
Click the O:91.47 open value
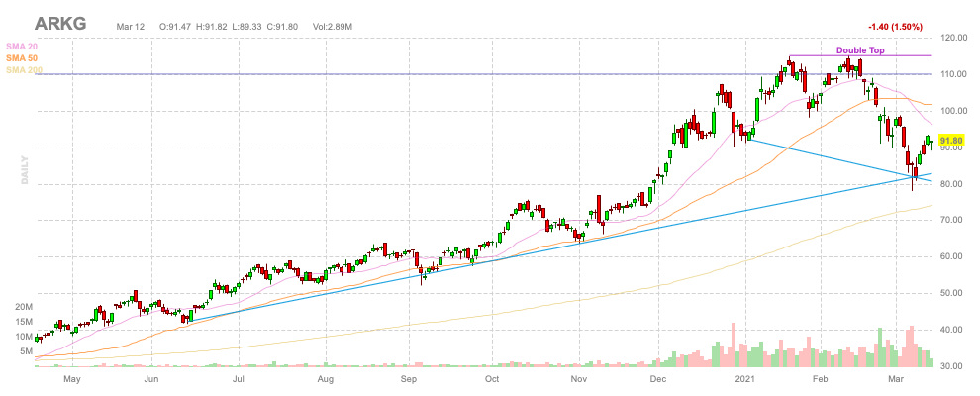point(175,26)
